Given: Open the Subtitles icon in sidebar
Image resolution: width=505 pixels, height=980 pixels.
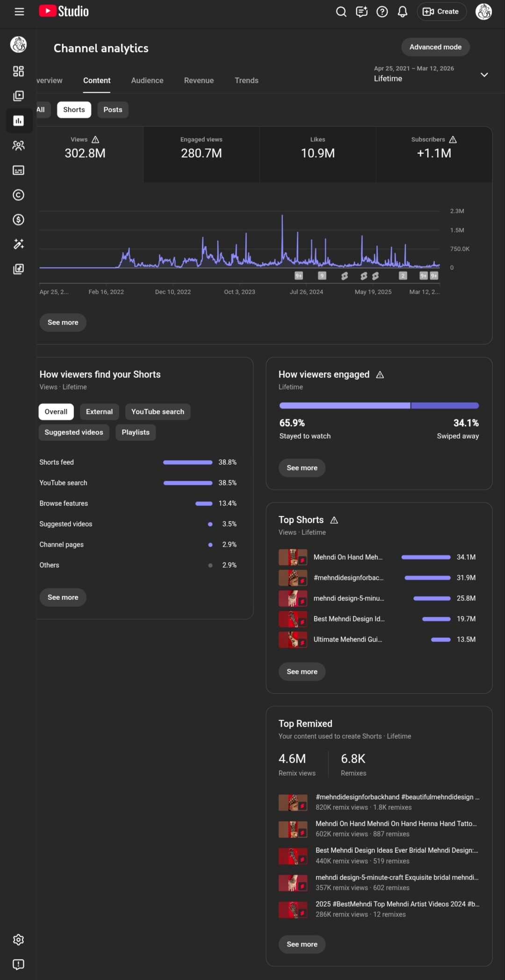Looking at the screenshot, I should [x=18, y=170].
